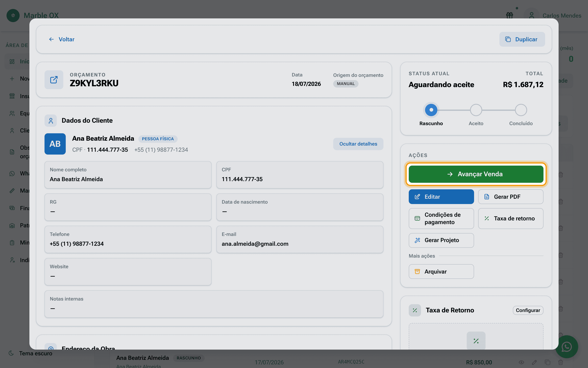Click the magic wand icon in Gerar Projeto

coord(417,240)
